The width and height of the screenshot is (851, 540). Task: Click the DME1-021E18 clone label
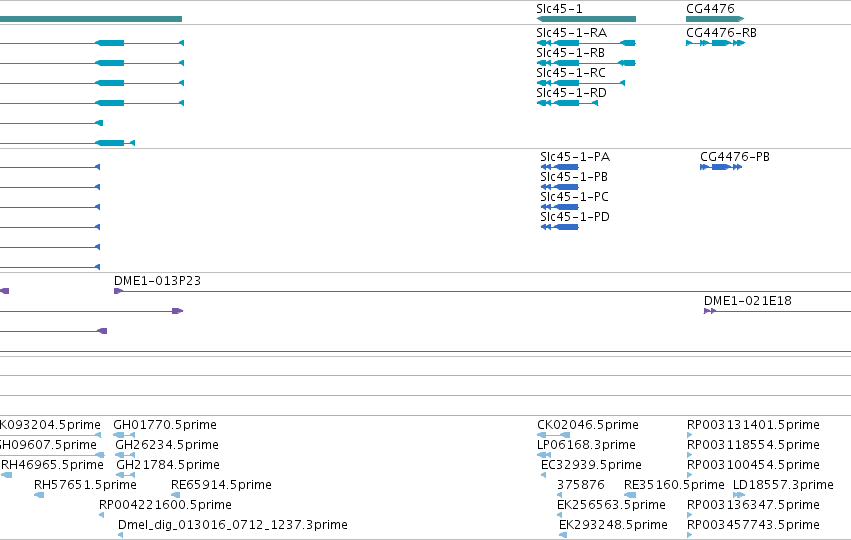[747, 301]
